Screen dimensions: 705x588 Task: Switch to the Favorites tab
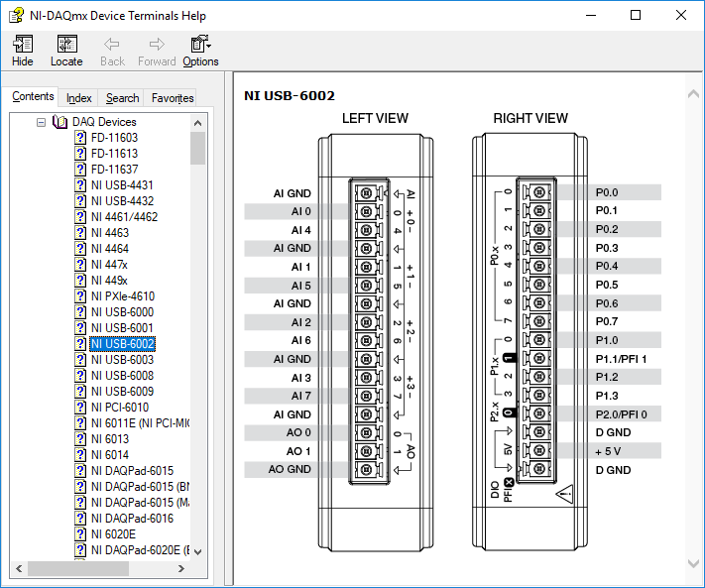(173, 98)
